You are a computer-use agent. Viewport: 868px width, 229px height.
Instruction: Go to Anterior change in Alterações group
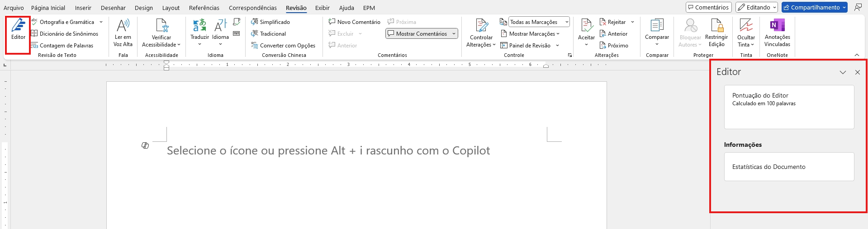[x=613, y=33]
